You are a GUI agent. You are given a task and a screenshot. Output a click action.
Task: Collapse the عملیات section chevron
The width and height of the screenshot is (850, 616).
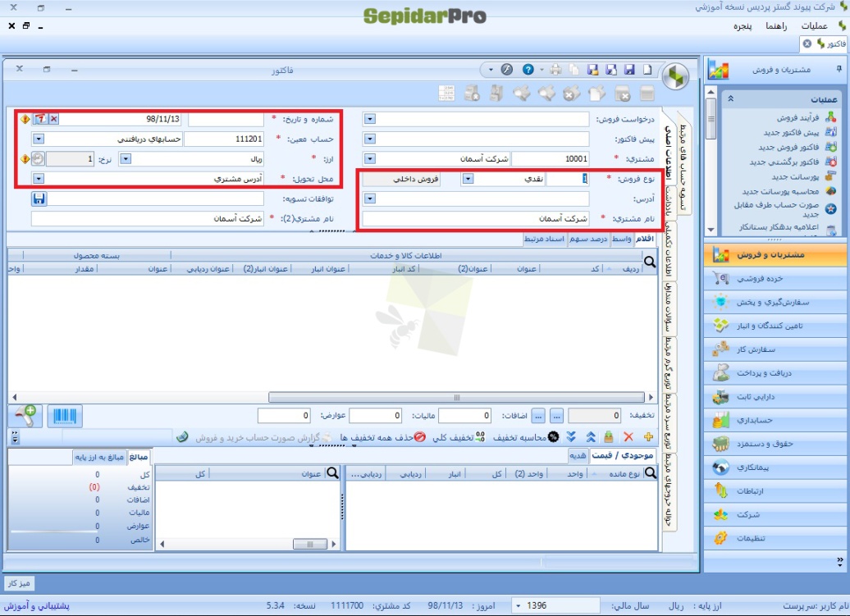(730, 98)
